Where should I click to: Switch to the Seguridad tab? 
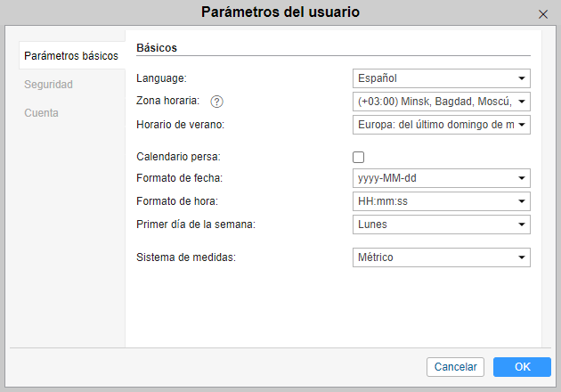coord(49,85)
